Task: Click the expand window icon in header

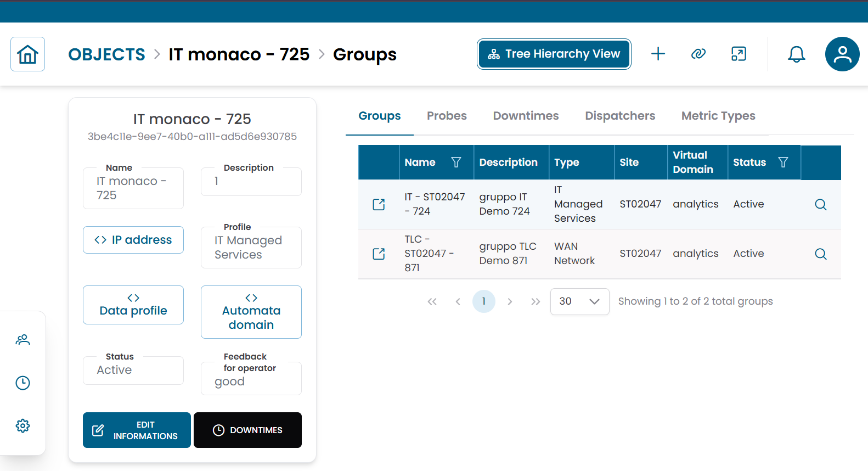Action: coord(739,54)
